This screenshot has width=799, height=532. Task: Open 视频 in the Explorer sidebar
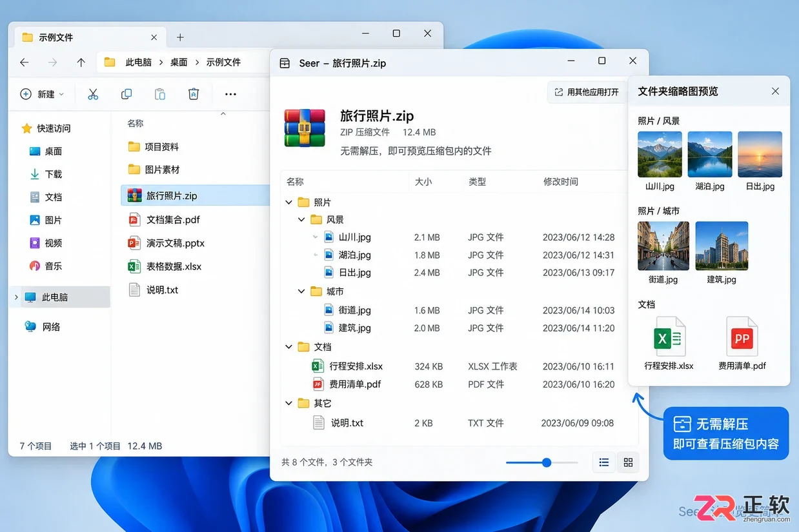coord(46,243)
